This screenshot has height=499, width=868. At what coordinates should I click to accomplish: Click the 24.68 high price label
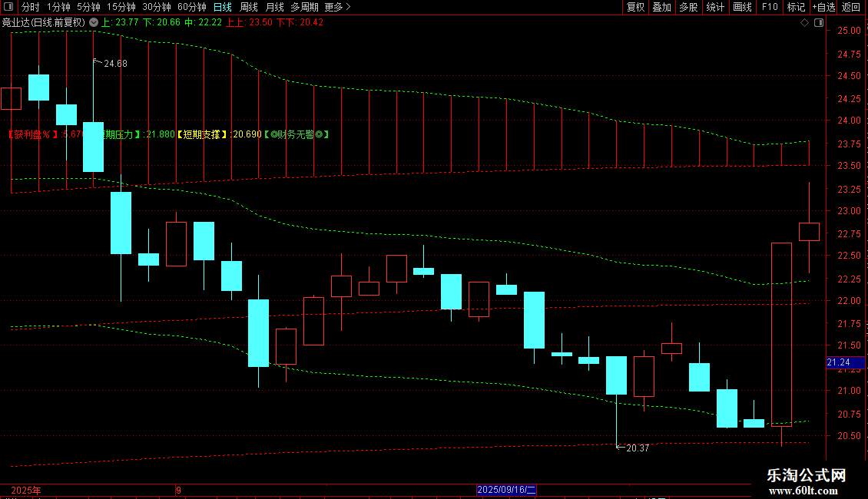pos(115,64)
